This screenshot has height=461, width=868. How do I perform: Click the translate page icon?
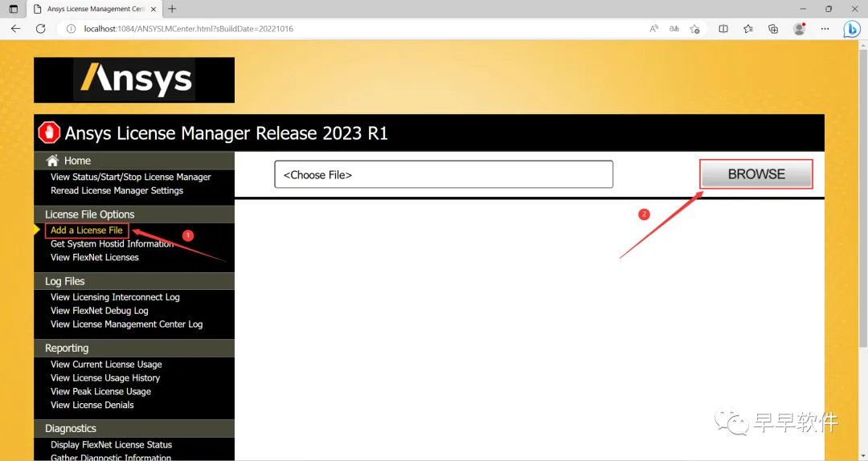click(674, 29)
